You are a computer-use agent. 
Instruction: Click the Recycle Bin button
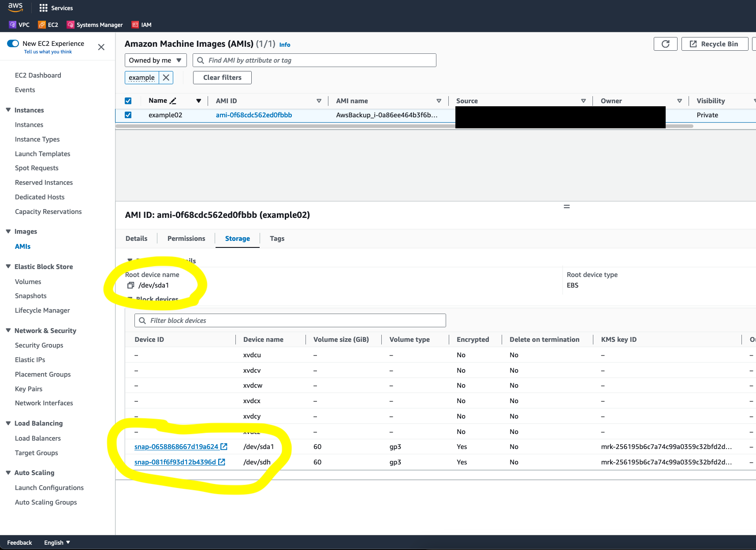point(715,44)
